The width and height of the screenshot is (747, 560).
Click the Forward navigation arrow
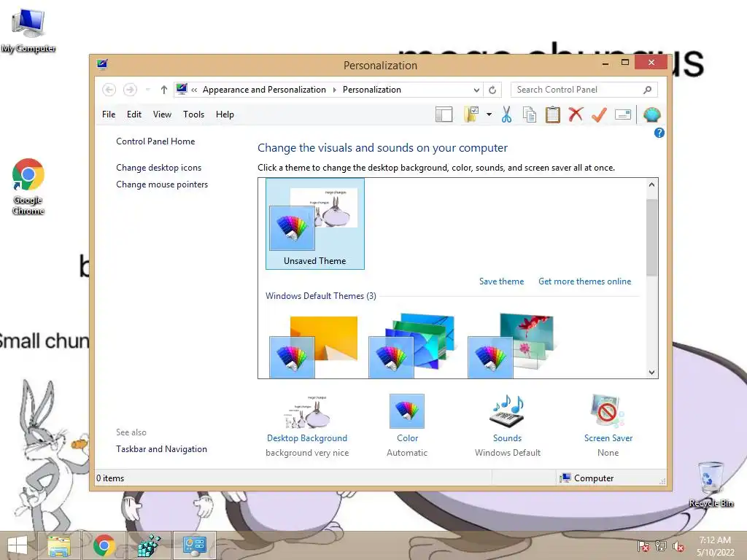(130, 90)
